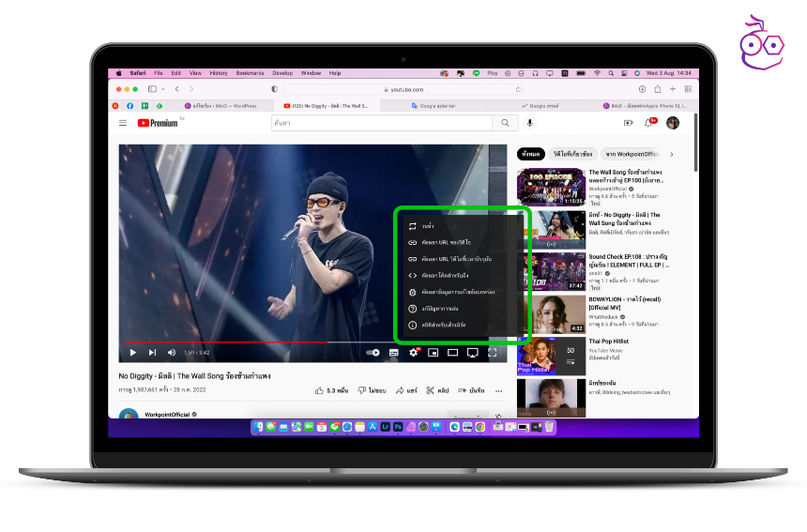The image size is (807, 532).
Task: Toggle loop option in the context menu
Action: pyautogui.click(x=427, y=226)
